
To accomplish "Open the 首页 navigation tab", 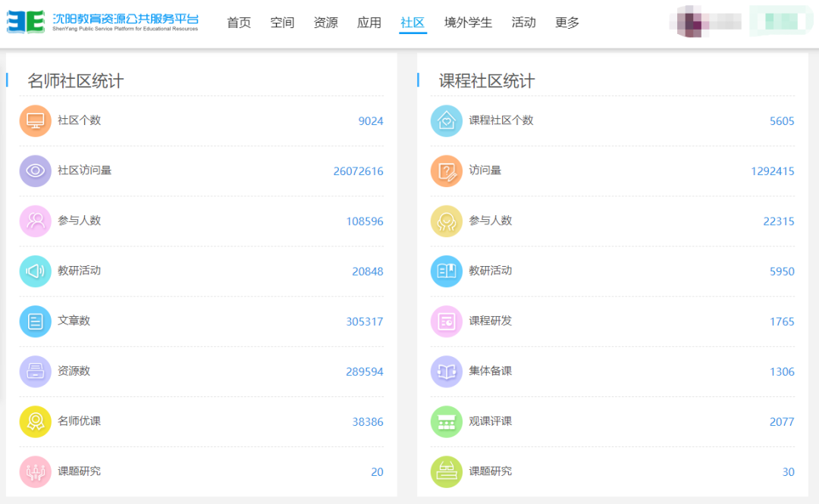I will point(239,23).
